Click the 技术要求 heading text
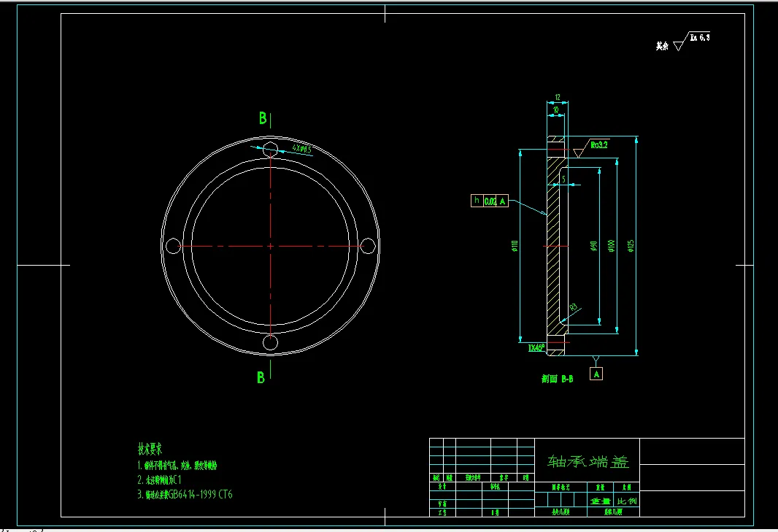Screen dimensions: 778x532 (150, 449)
